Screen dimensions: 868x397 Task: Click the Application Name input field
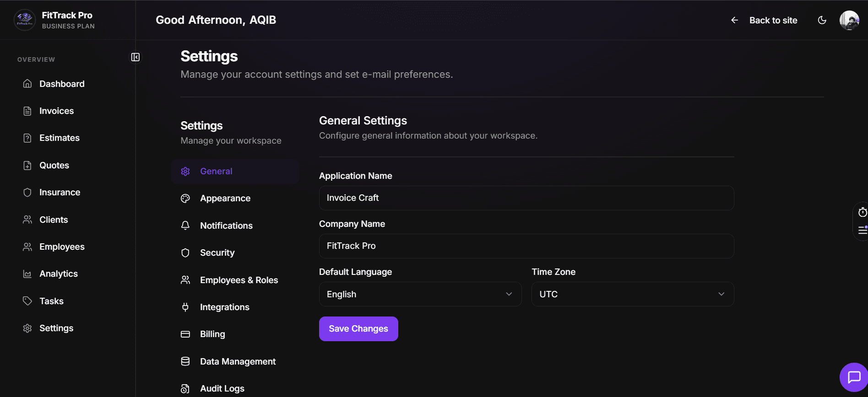(x=526, y=198)
